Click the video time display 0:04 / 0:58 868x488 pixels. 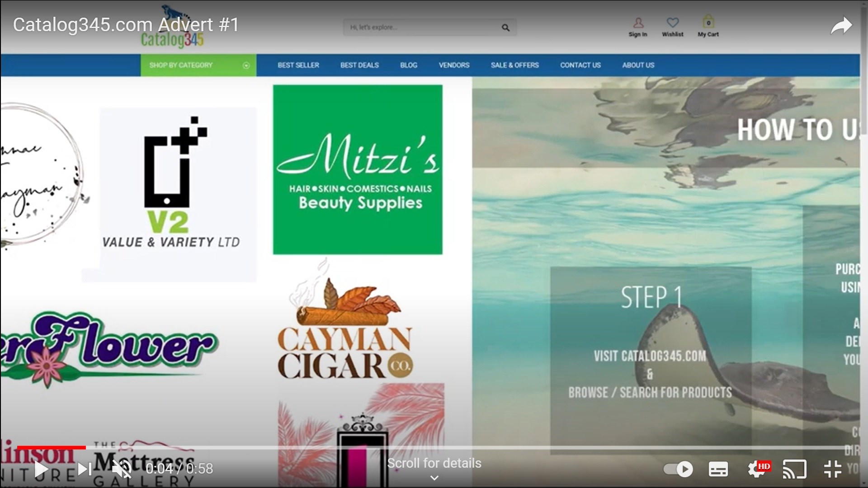(x=179, y=469)
